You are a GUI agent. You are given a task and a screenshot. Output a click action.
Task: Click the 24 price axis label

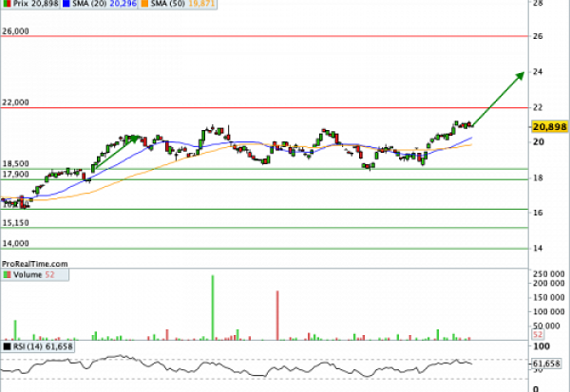pos(538,71)
